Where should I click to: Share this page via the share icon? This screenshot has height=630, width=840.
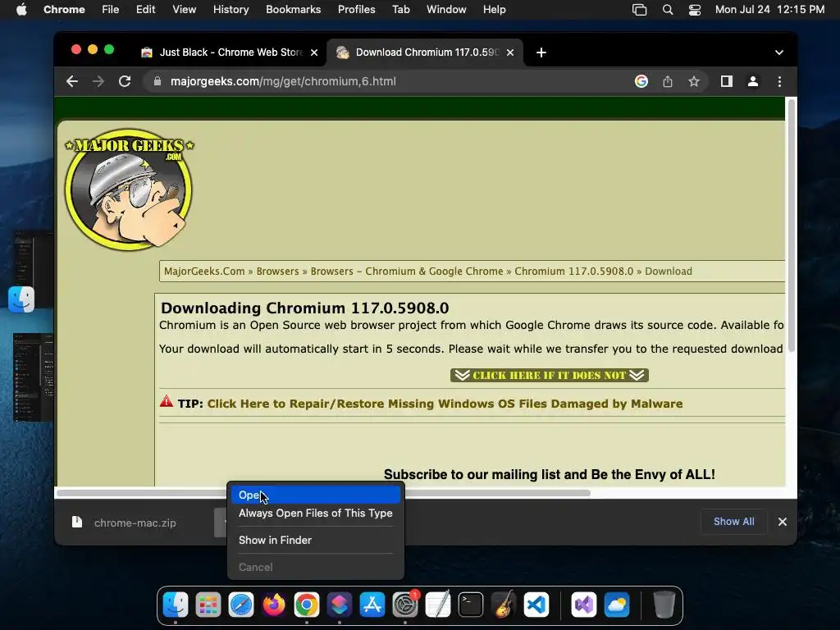click(x=668, y=81)
